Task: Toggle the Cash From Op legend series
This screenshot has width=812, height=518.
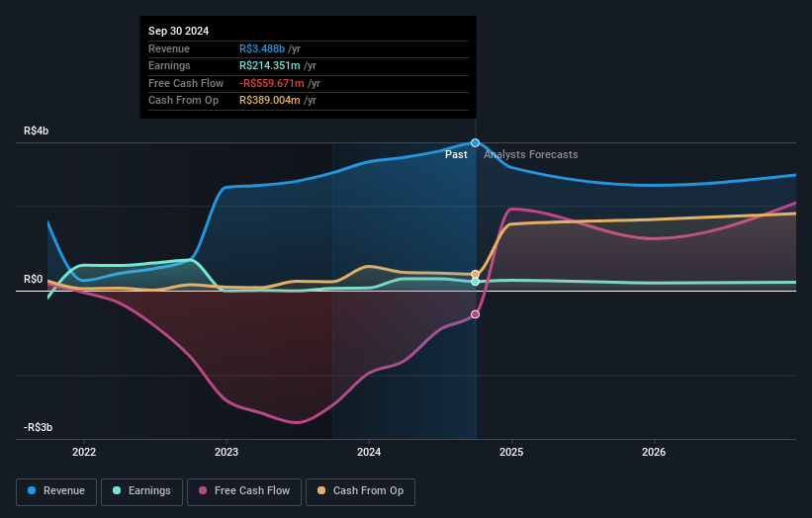Action: 360,491
